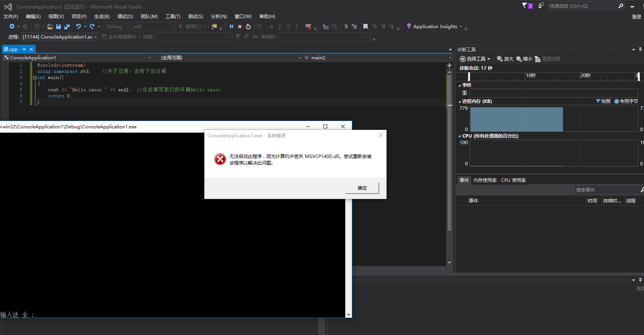Click the Step Over icon
This screenshot has width=644, height=335.
click(288, 27)
